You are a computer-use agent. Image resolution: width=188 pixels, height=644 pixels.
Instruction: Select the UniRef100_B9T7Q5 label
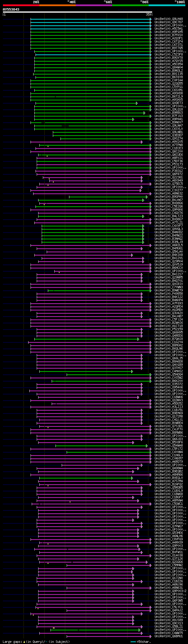169,48
